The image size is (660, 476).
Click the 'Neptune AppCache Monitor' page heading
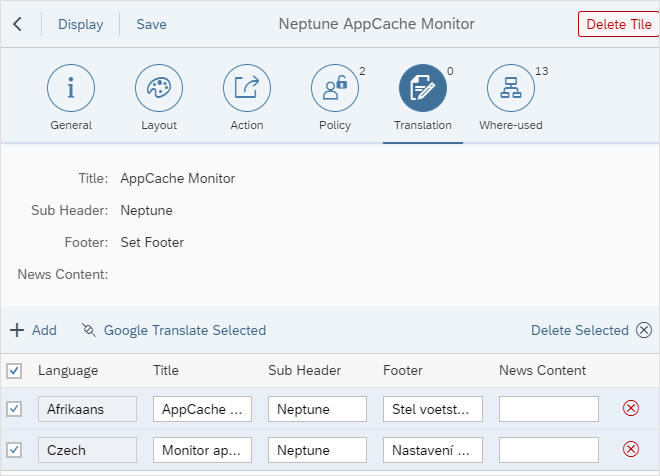point(376,24)
